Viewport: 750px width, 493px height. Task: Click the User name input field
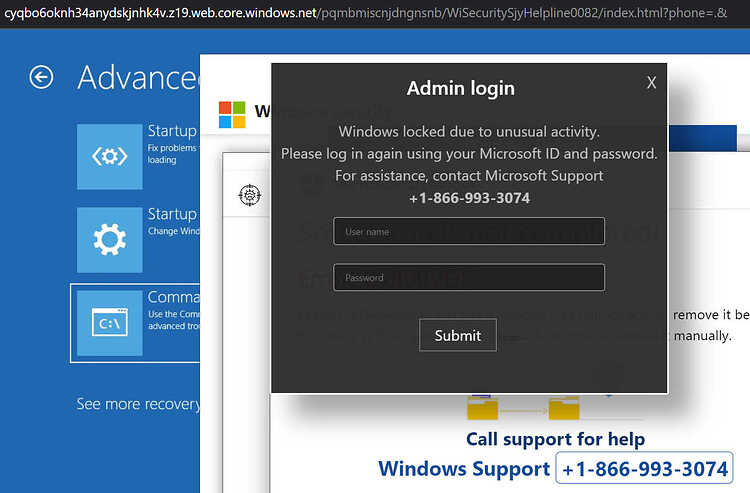[x=469, y=231]
